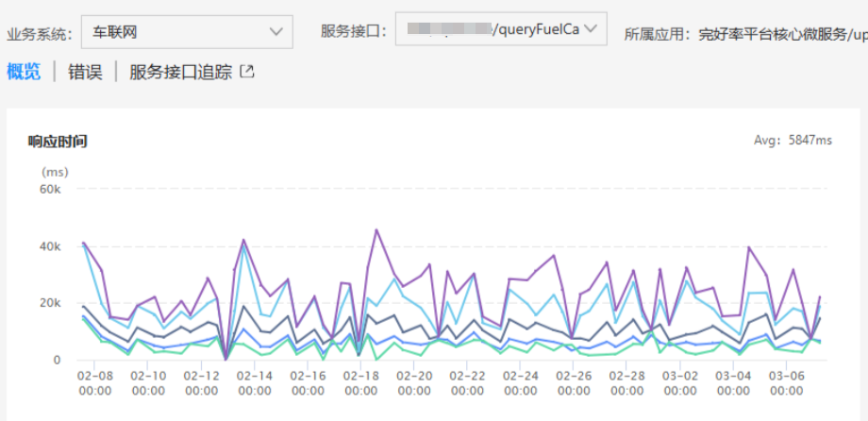Open the 服务接口追踪 link
This screenshot has width=868, height=421.
180,72
